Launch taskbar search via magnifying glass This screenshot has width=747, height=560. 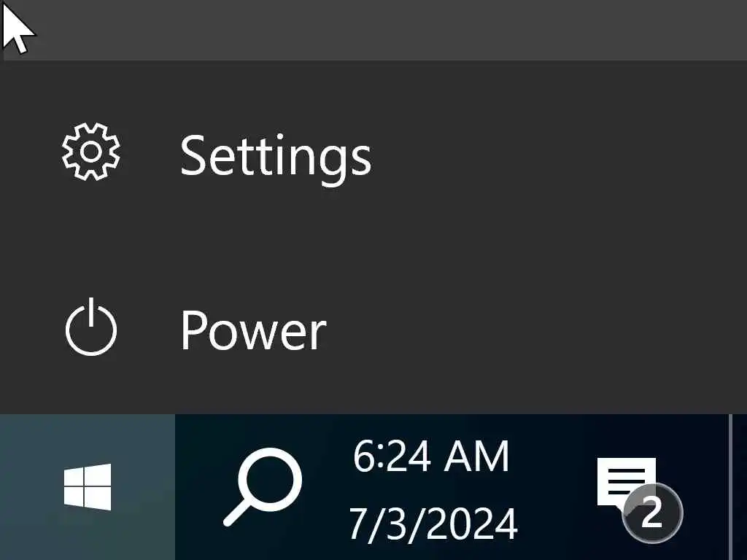pos(263,486)
